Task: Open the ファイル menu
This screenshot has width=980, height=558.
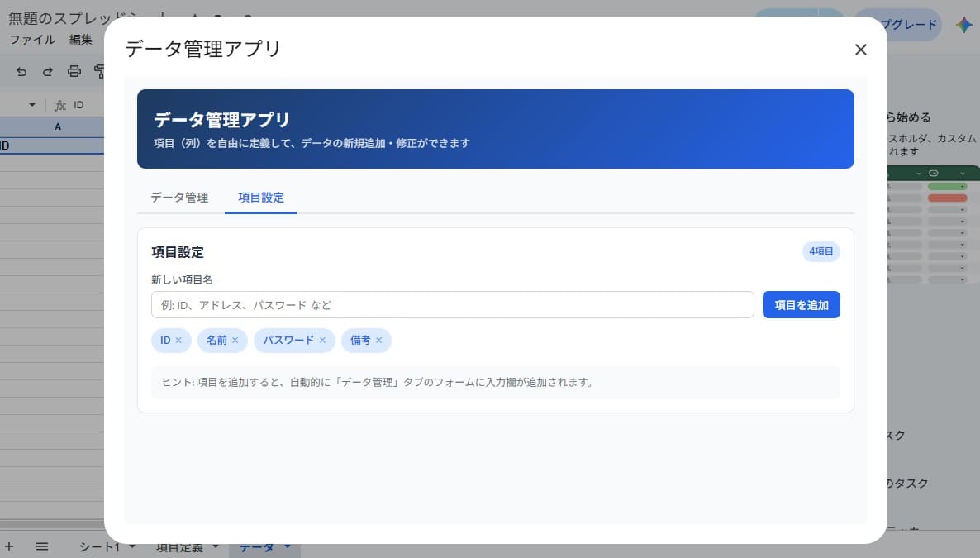Action: click(32, 40)
